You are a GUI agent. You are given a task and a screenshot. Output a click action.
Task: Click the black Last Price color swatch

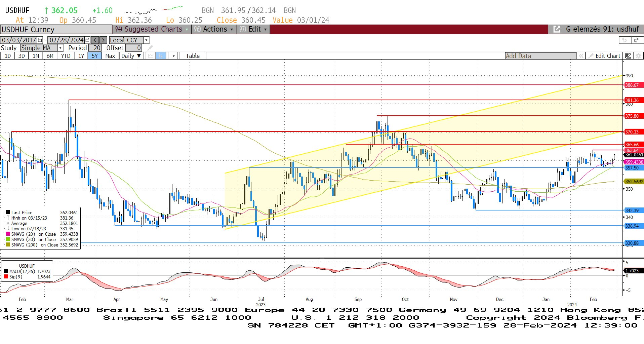[x=8, y=213]
